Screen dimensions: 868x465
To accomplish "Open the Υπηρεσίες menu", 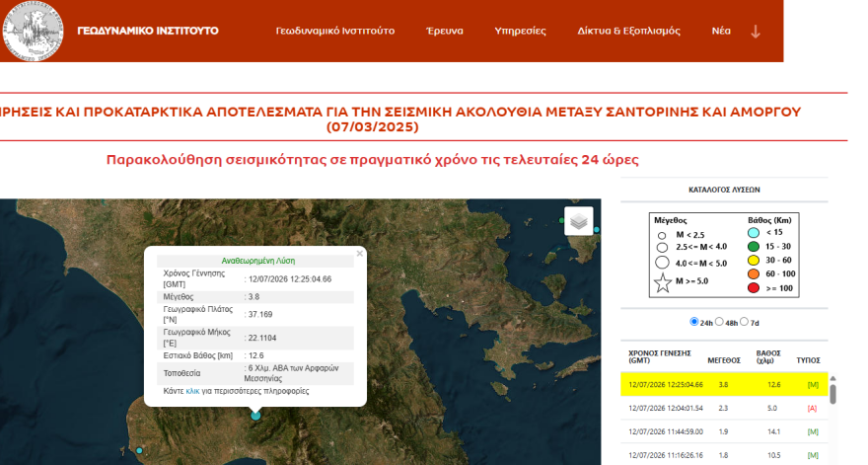I will pyautogui.click(x=520, y=31).
